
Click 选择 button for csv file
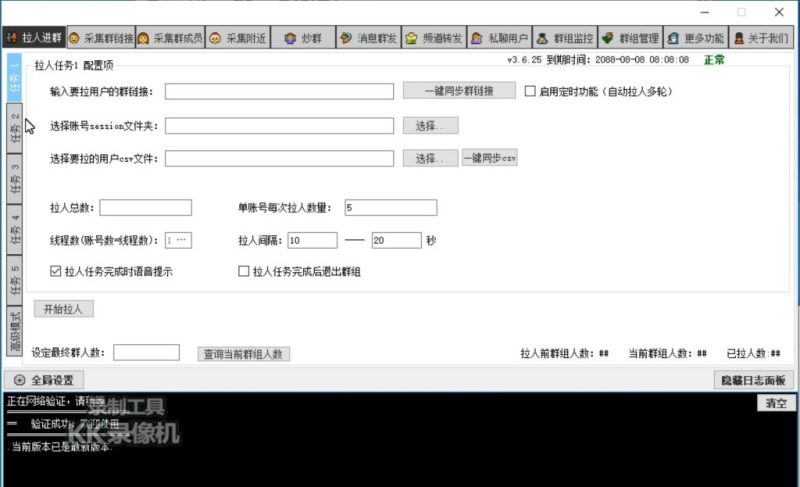(x=431, y=158)
